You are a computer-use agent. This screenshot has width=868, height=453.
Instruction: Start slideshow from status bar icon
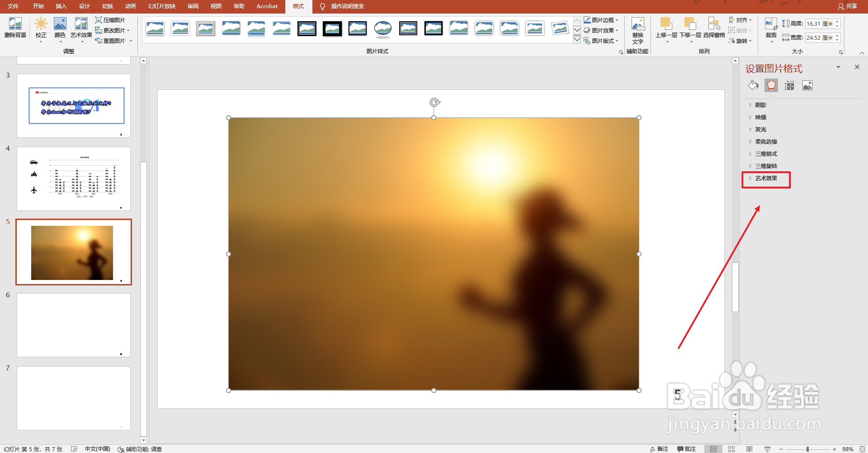coord(767,449)
